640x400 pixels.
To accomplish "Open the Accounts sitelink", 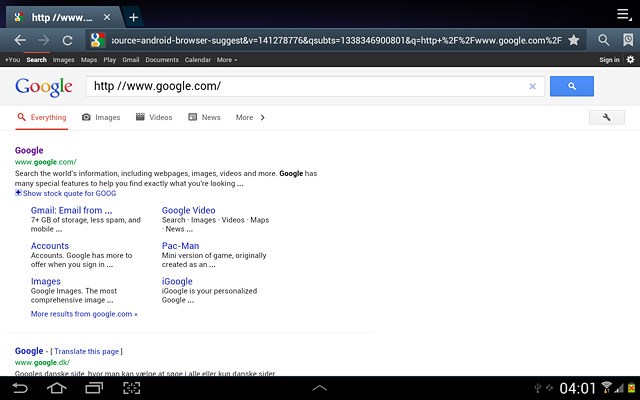I will [50, 246].
